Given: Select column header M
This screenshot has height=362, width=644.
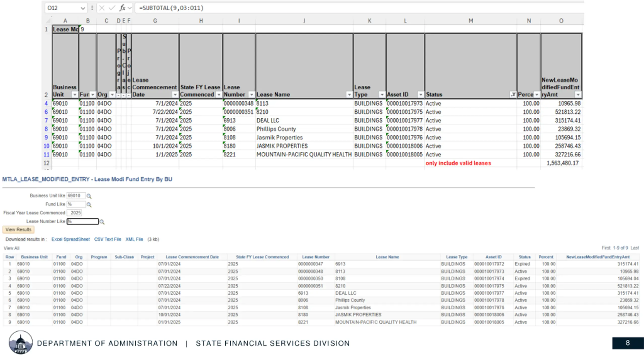Looking at the screenshot, I should click(471, 21).
